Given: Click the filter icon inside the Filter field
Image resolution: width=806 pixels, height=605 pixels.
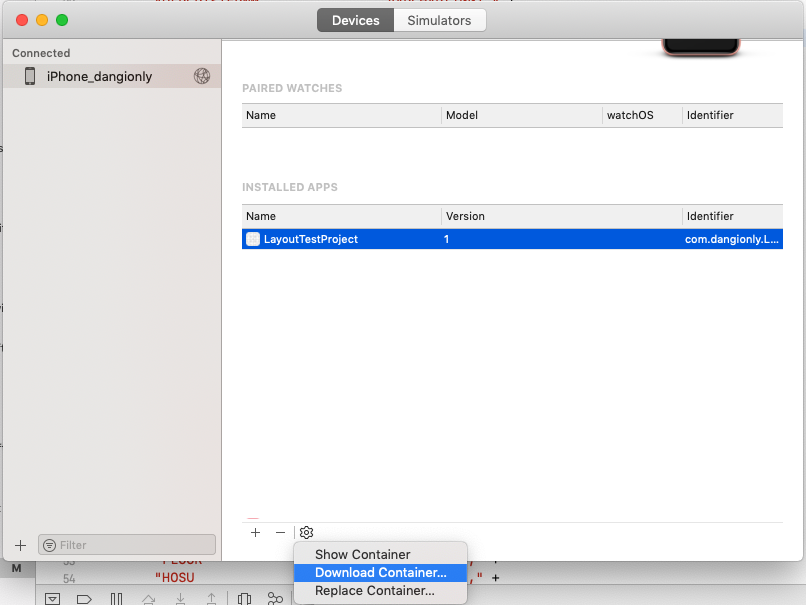Looking at the screenshot, I should click(x=49, y=545).
